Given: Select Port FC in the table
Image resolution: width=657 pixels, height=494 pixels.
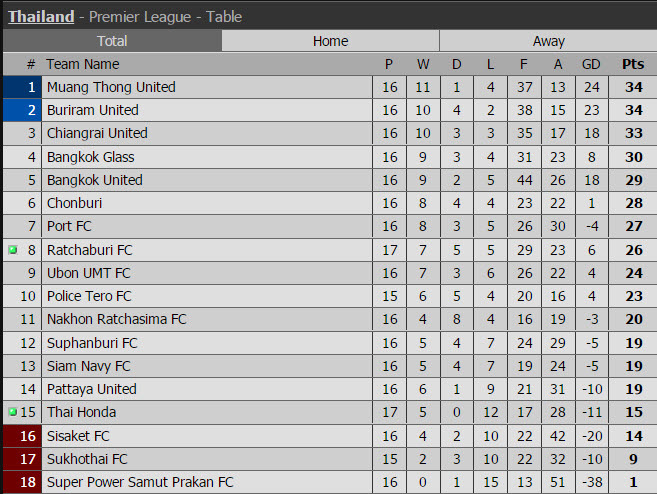Looking at the screenshot, I should point(69,226).
